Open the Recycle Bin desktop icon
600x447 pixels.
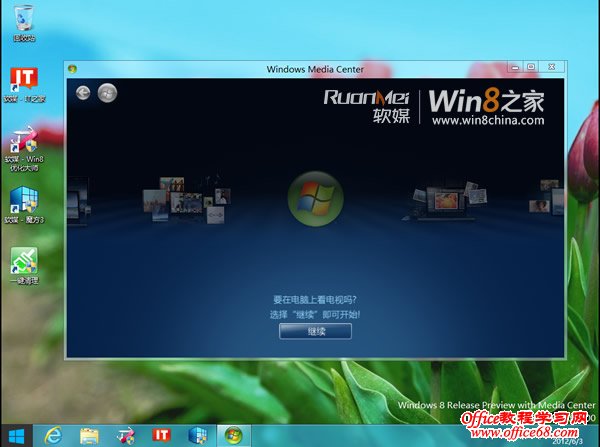point(24,22)
